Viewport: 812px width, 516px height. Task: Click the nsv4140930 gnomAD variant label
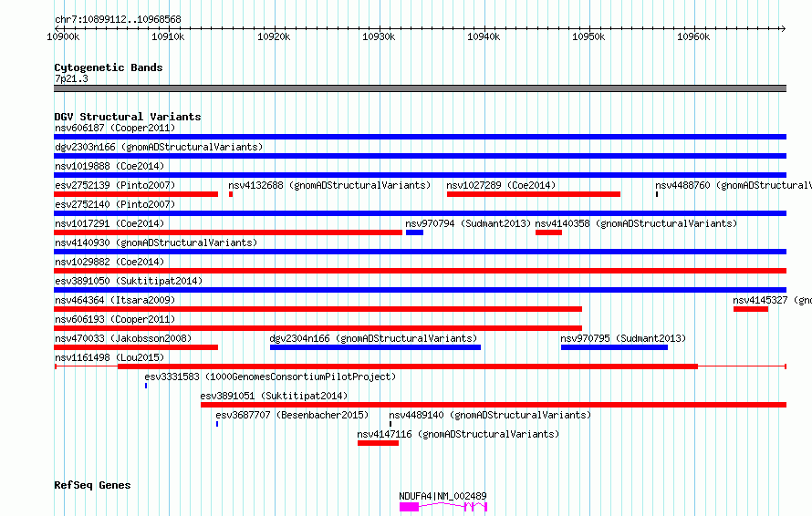coord(156,243)
